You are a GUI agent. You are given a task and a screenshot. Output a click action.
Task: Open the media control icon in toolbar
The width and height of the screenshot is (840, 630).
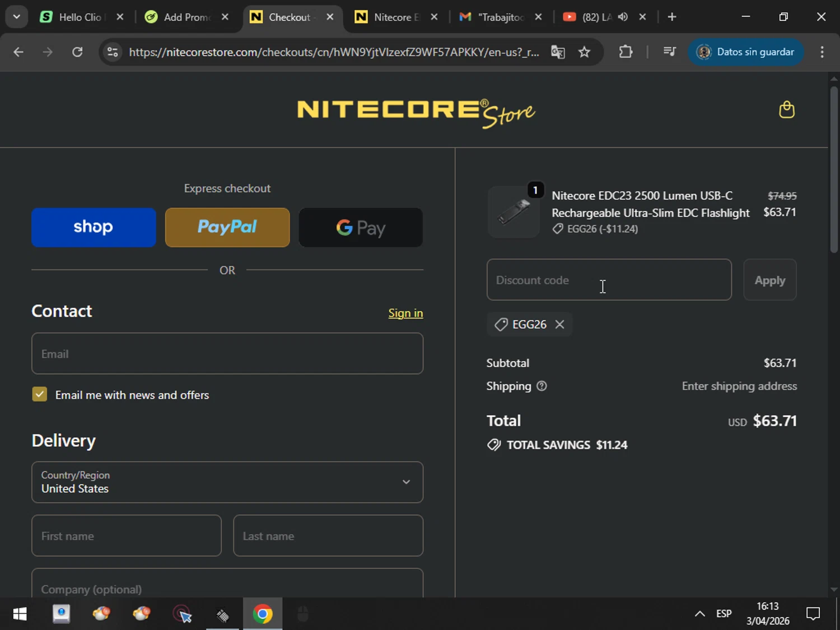pos(669,52)
